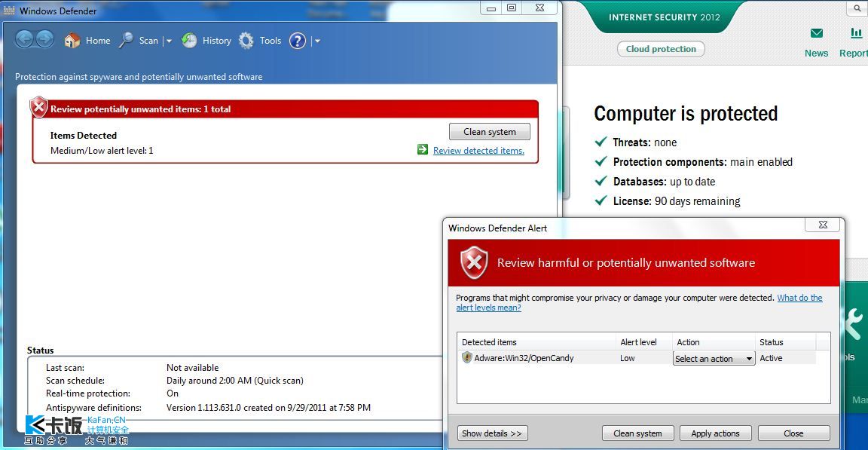Click the 'Active' status cell
868x450 pixels.
771,358
